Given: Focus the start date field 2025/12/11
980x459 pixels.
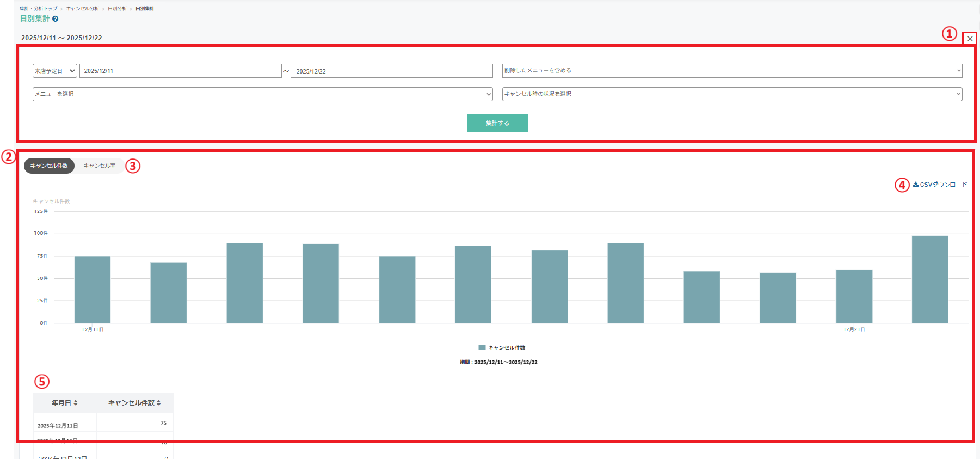Looking at the screenshot, I should click(x=181, y=71).
